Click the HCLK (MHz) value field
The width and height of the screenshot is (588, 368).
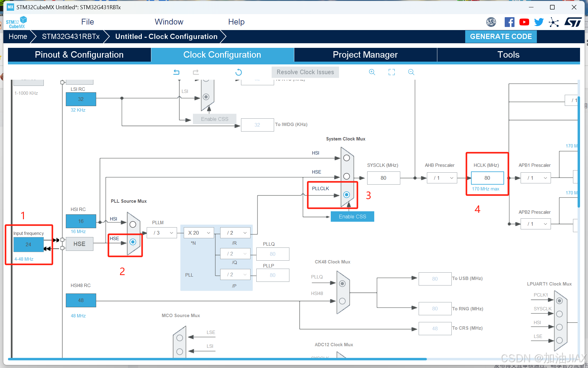coord(487,178)
